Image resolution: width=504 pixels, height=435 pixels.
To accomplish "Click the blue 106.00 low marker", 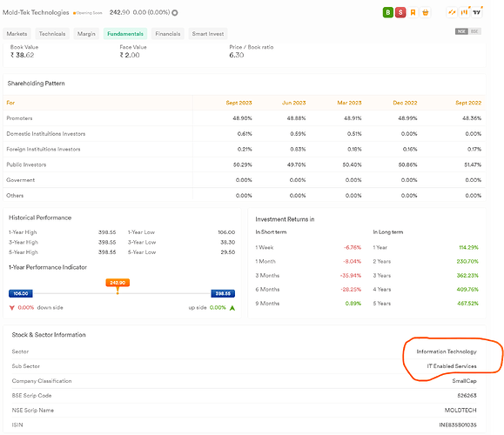I will coord(21,293).
